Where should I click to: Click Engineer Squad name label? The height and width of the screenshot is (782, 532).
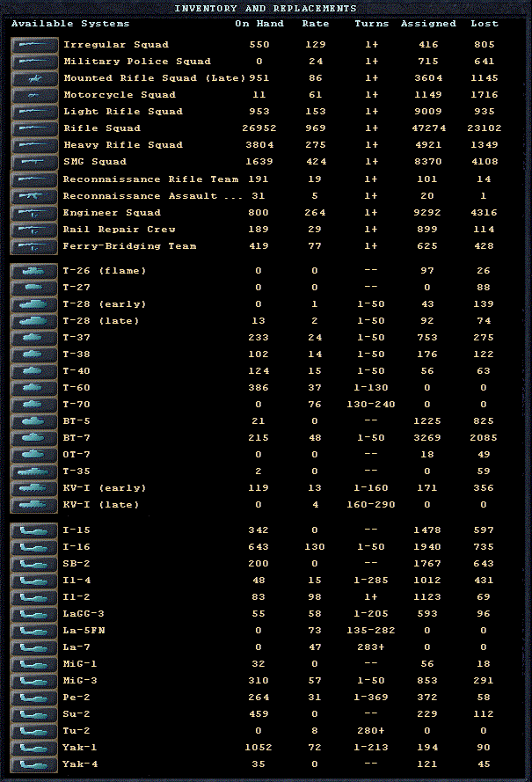(x=112, y=213)
